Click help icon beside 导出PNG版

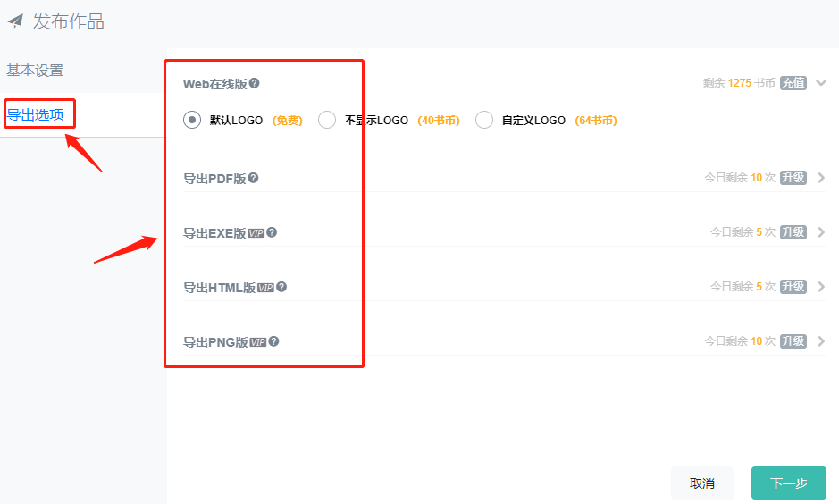tap(274, 341)
